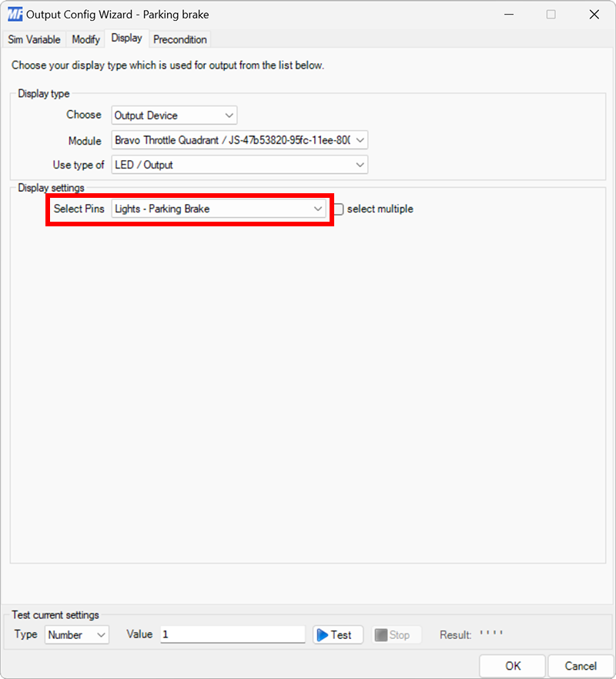Image resolution: width=616 pixels, height=679 pixels.
Task: Switch to the Precondition tab
Action: 179,39
